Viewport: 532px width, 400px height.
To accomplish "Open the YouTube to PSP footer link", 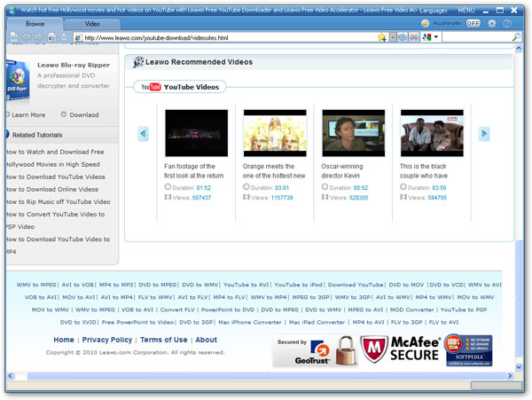I will pos(464,310).
